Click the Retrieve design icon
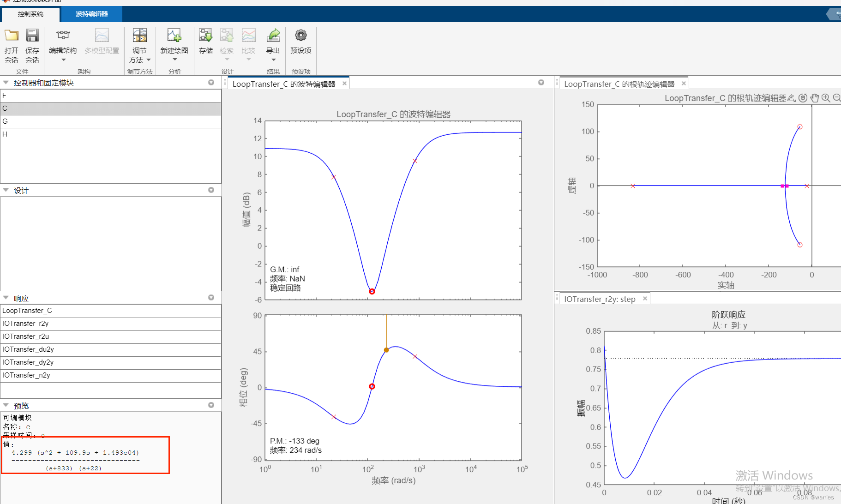 (x=227, y=36)
